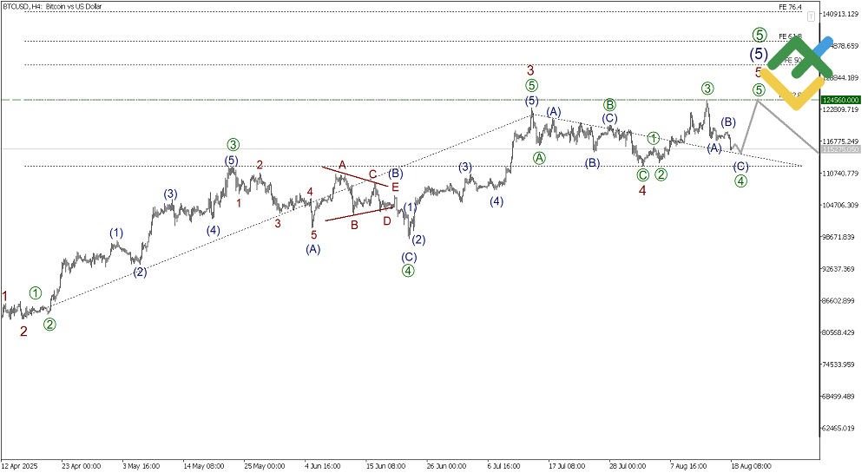
Task: Click the 122809.719 price axis label
Action: click(x=840, y=109)
